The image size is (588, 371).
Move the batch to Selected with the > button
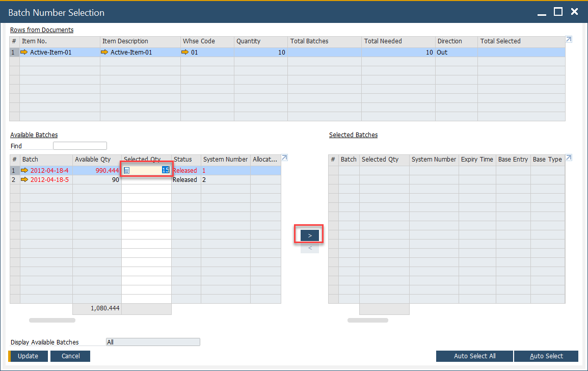(310, 235)
